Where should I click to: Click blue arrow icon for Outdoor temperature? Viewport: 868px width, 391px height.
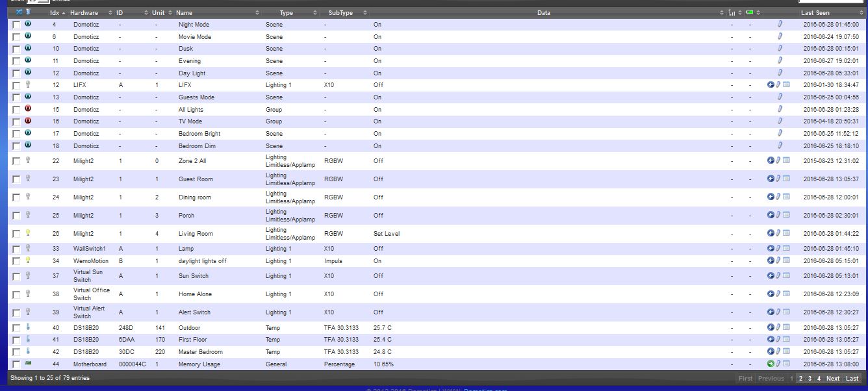(x=771, y=327)
